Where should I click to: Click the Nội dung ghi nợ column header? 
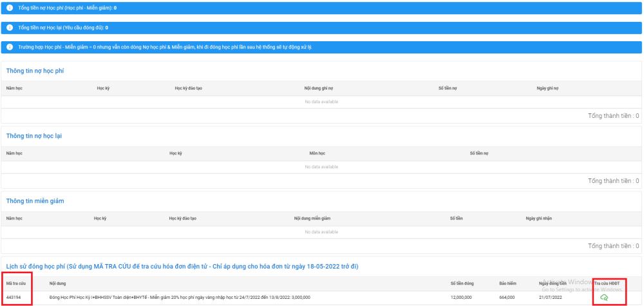click(318, 88)
